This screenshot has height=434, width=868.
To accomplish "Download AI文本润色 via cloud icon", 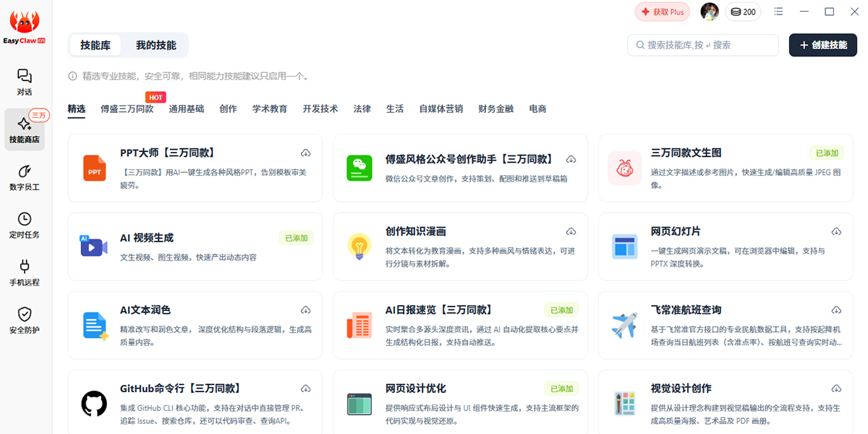I will pyautogui.click(x=306, y=310).
